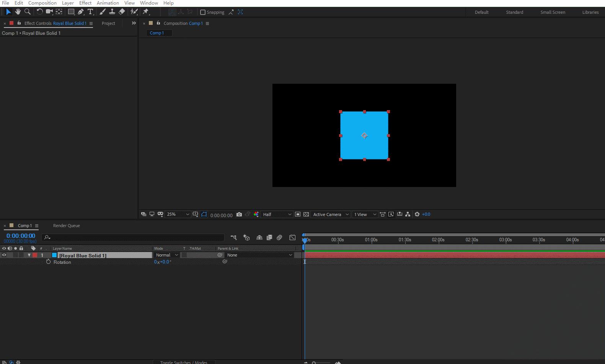Click Royal Blue Solid 1 layer color swatch
Image resolution: width=605 pixels, height=364 pixels.
click(x=54, y=255)
